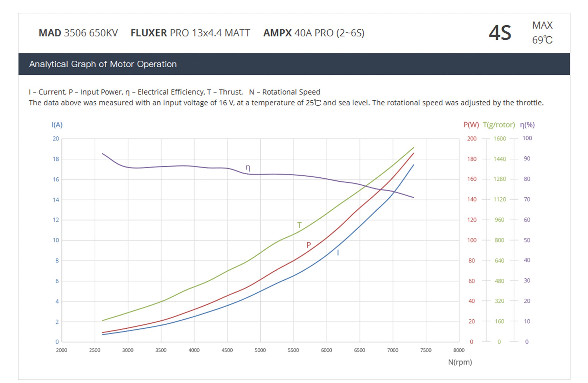Click the I(A) axis title

(57, 125)
